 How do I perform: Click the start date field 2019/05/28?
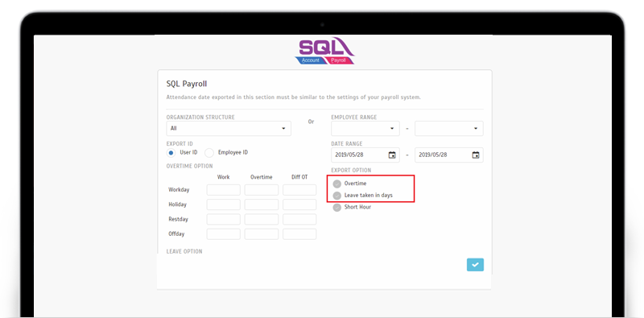[365, 155]
